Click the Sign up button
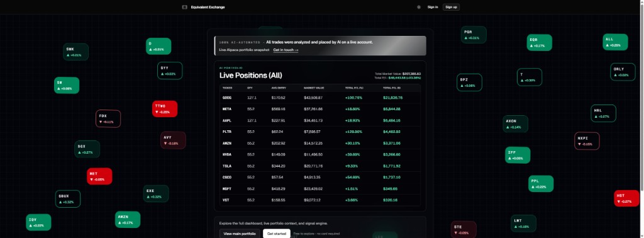Screen dimensions: 644x238 tap(451, 7)
